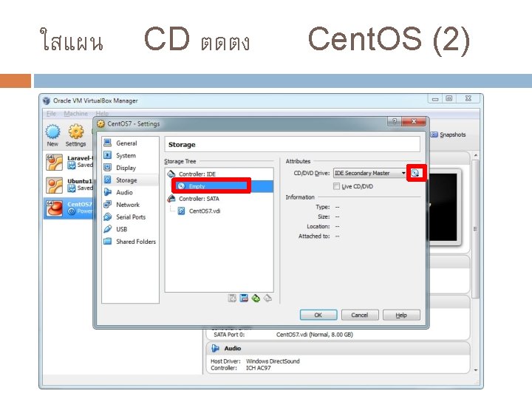Click the Cancel button

click(x=360, y=315)
